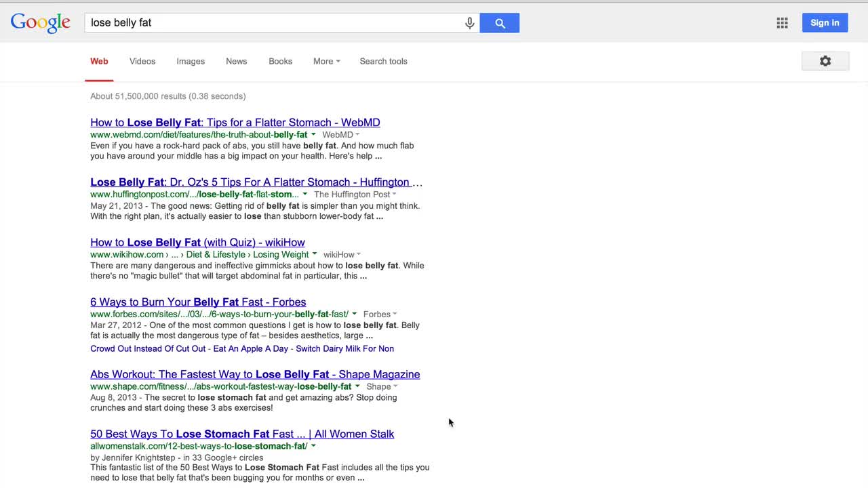Open All Women Stalk 50 Best Ways result

tap(242, 434)
